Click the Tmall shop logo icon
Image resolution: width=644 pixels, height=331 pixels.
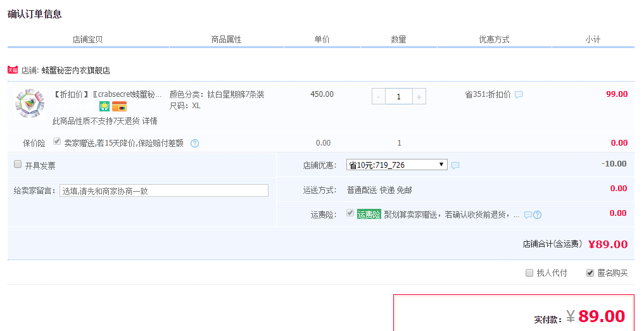[13, 70]
